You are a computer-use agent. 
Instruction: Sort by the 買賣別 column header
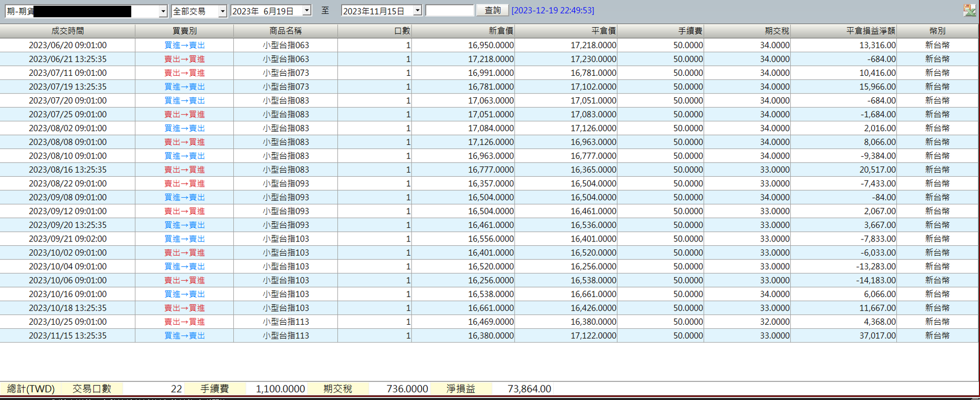pyautogui.click(x=184, y=31)
